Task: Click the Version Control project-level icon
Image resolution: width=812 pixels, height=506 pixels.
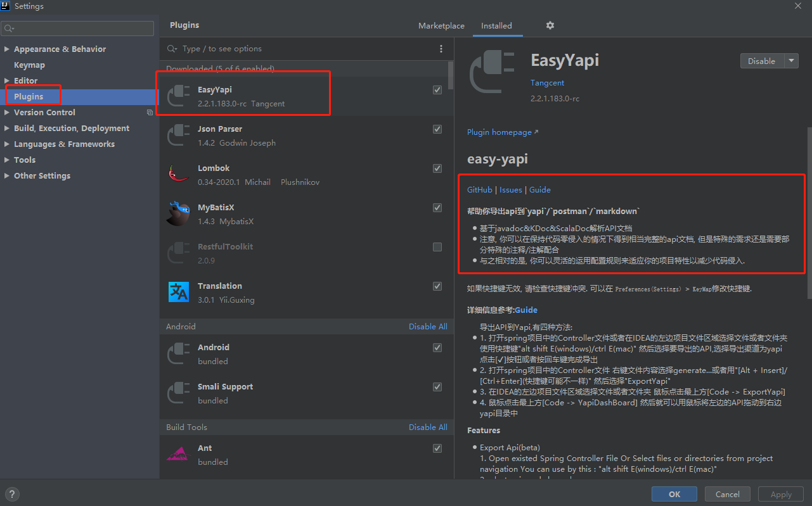Action: [150, 113]
